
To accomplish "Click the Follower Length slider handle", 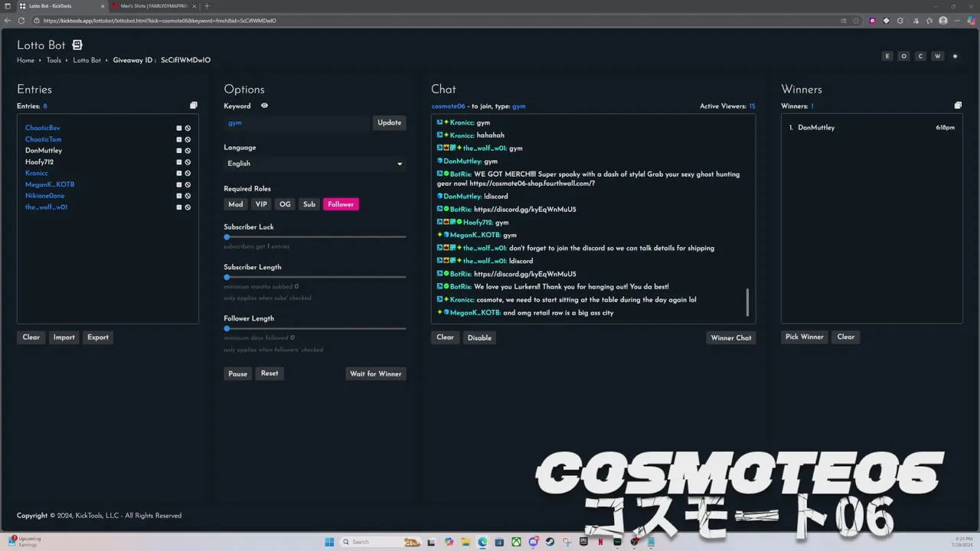I will pos(227,328).
